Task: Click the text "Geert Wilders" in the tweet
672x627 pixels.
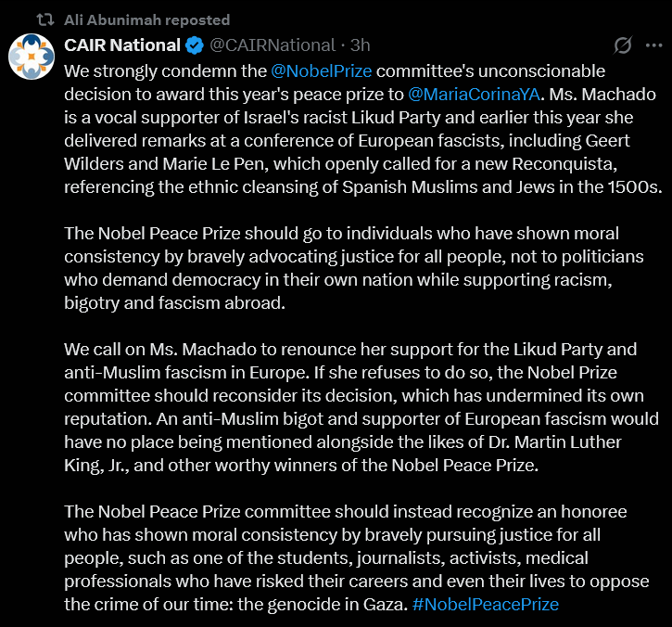Action: pos(580,140)
